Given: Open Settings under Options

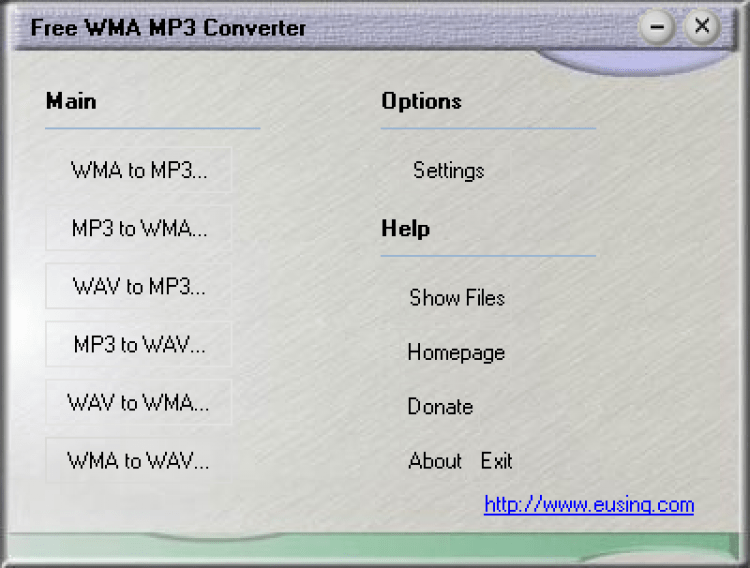Looking at the screenshot, I should [448, 171].
